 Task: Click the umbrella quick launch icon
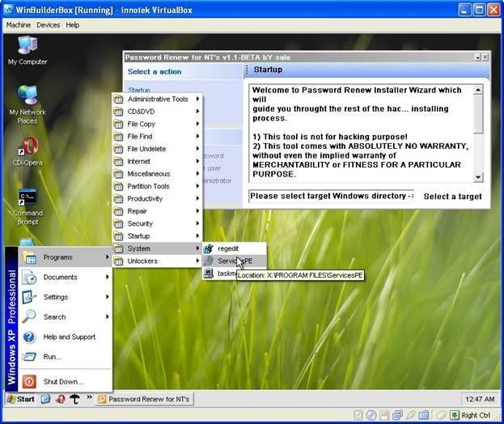tap(75, 399)
